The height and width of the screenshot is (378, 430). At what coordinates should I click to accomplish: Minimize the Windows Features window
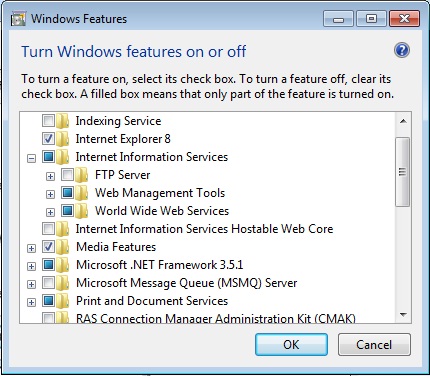[338, 19]
